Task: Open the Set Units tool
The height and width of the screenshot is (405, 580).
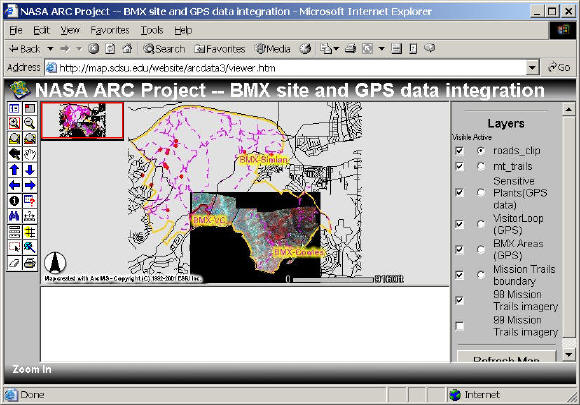Action: [x=14, y=232]
